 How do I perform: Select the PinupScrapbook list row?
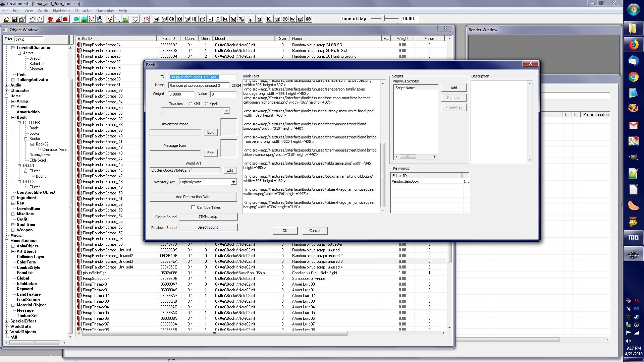click(262, 279)
